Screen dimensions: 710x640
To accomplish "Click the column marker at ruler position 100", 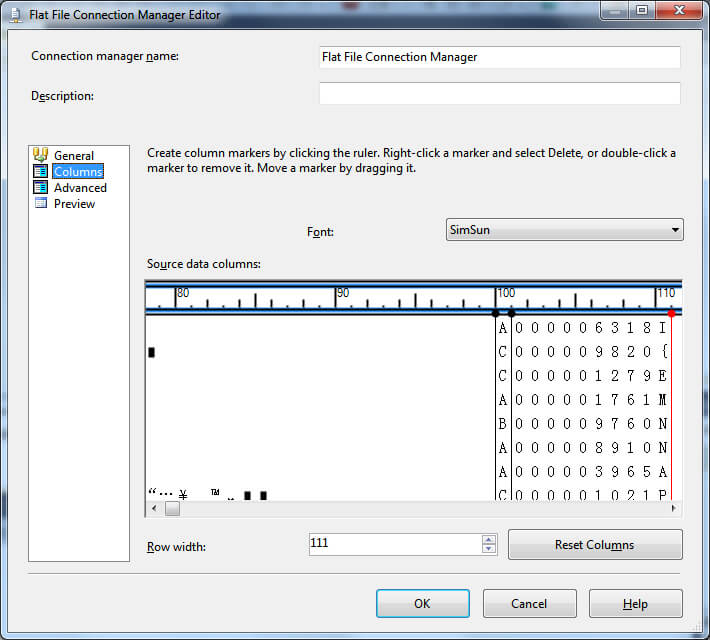I will coord(495,313).
